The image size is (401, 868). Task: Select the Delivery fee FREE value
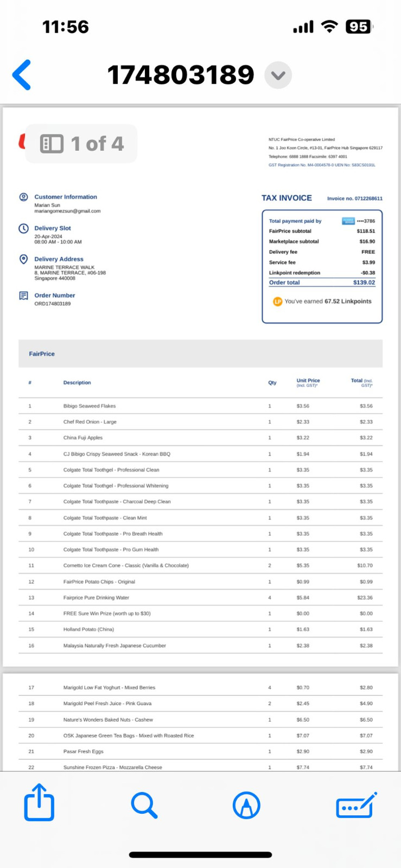(x=368, y=252)
